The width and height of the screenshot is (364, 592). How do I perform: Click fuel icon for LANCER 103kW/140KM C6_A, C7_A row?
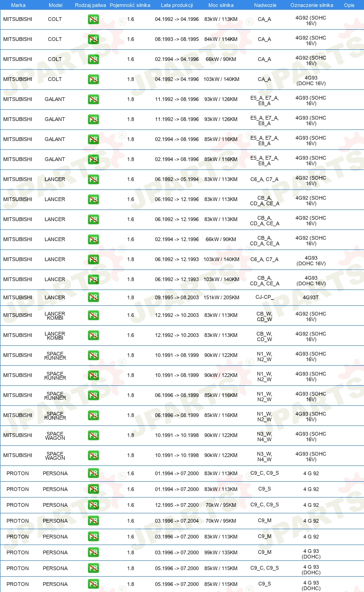[93, 260]
